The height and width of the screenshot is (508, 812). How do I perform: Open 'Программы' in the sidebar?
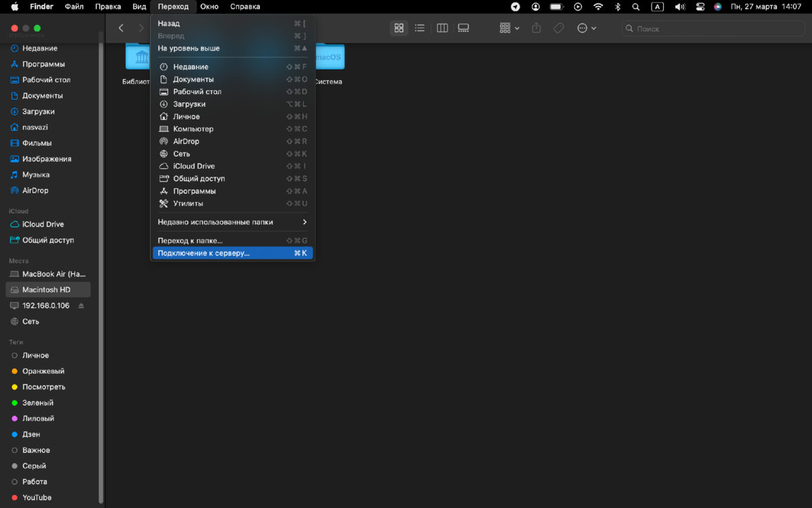click(47, 64)
